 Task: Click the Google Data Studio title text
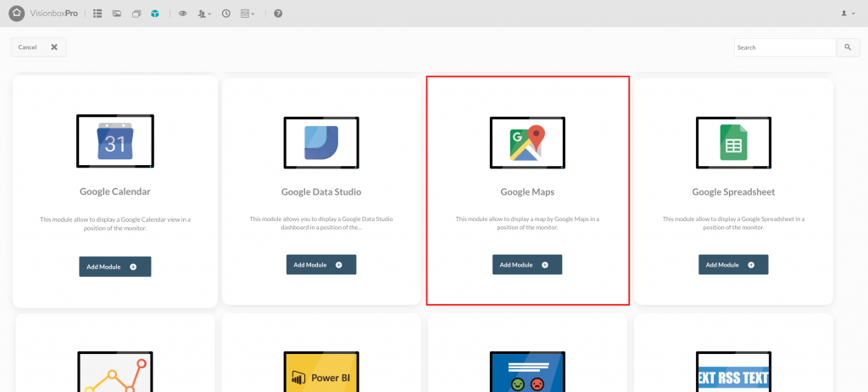point(321,192)
